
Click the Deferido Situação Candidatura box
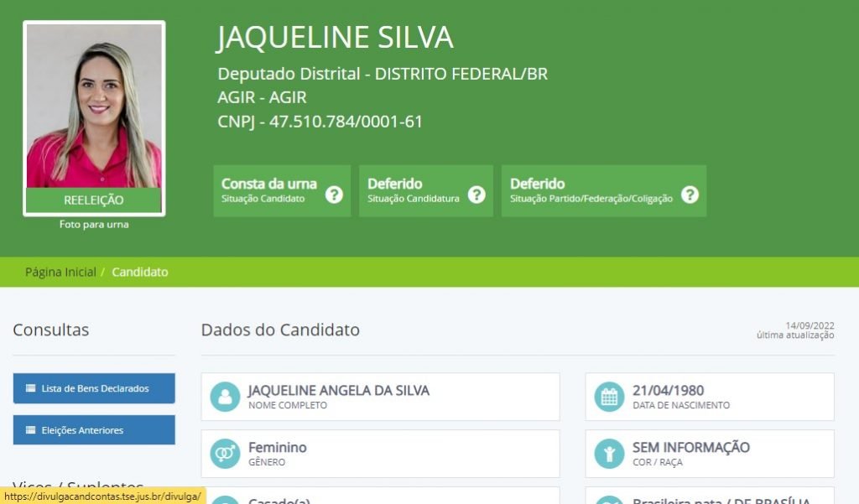[426, 191]
